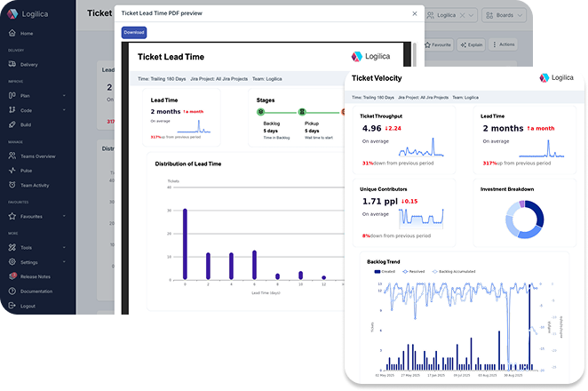Click the Team Activity clock icon
The image size is (588, 391).
pos(12,185)
